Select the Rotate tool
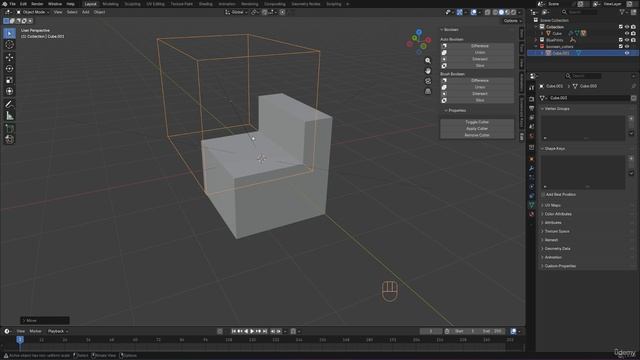 click(9, 69)
